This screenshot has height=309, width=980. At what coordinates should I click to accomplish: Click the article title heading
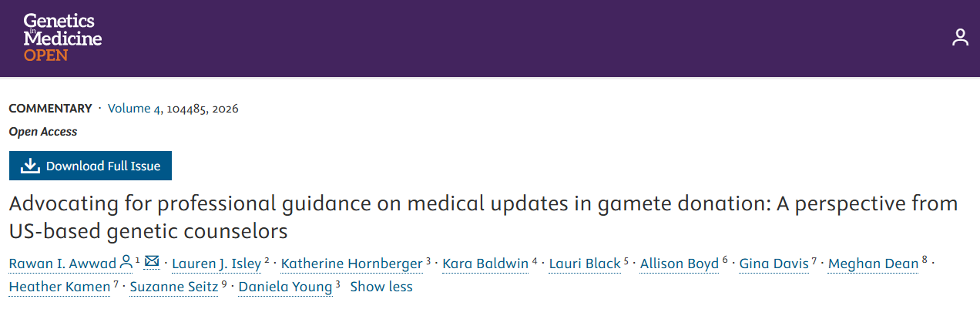[483, 217]
